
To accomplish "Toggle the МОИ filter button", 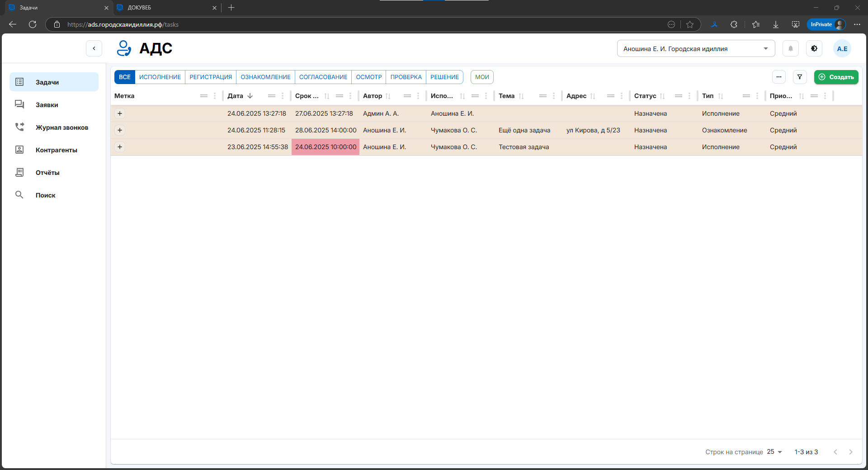I will [x=481, y=77].
